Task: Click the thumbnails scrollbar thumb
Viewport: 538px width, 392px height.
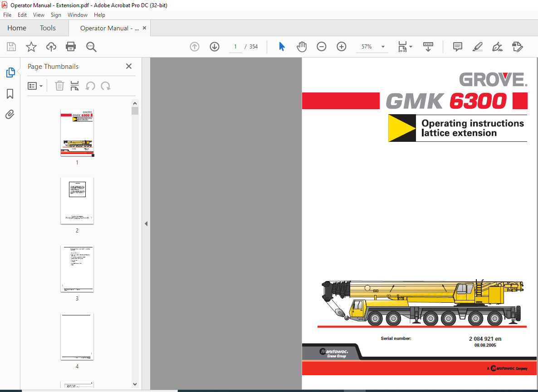Action: (135, 111)
